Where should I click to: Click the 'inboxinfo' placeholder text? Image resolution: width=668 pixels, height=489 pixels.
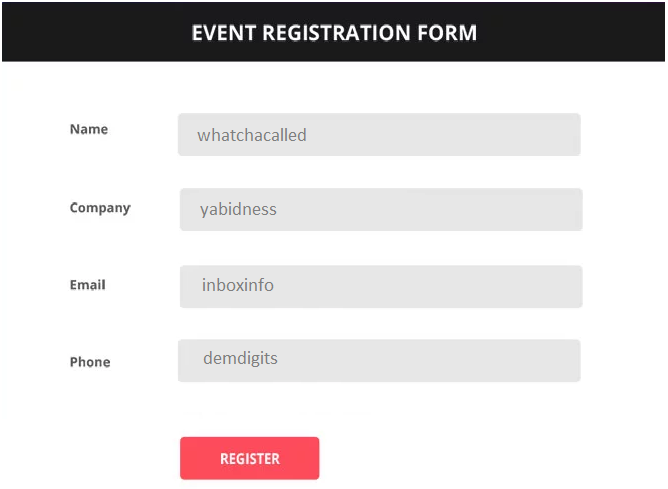(x=238, y=285)
